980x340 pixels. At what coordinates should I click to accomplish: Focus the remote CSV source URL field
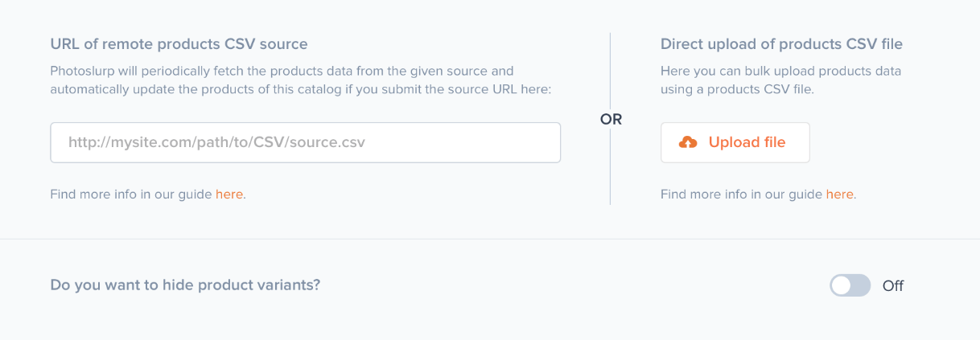[305, 143]
